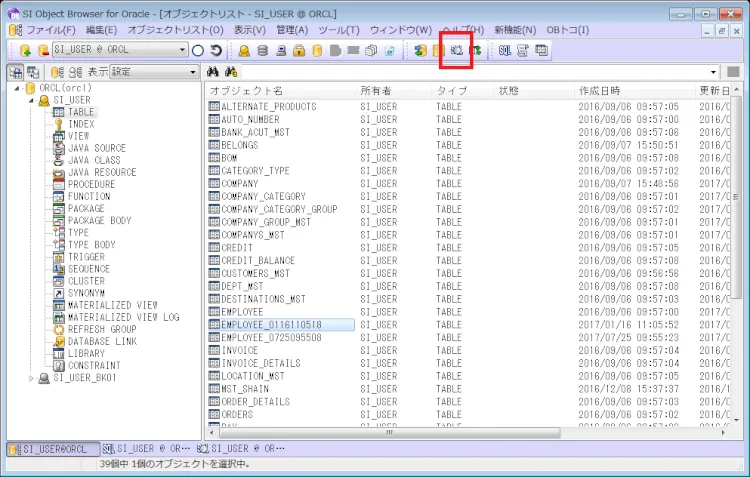Viewport: 750px width, 477px height.
Task: Open the オブジェクトリスト(O) menu
Action: click(x=176, y=30)
